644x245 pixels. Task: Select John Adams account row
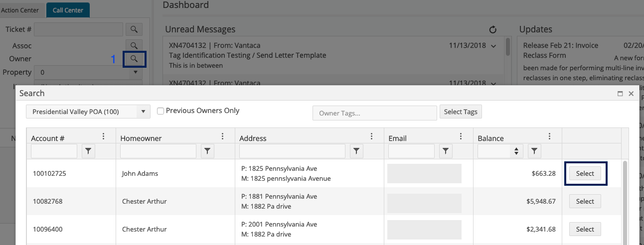pos(585,173)
